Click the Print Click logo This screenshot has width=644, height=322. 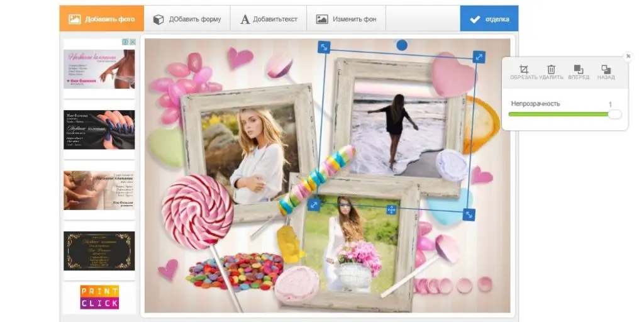[99, 297]
